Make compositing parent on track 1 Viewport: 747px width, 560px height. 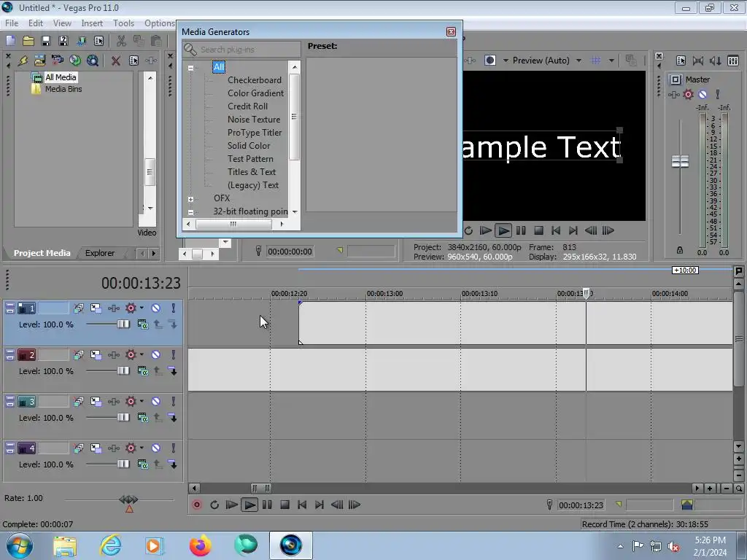point(158,324)
